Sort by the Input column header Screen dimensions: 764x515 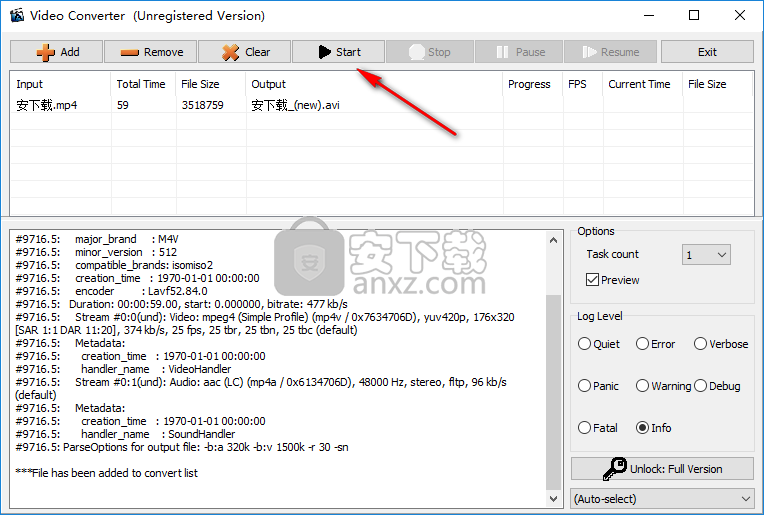[x=60, y=84]
